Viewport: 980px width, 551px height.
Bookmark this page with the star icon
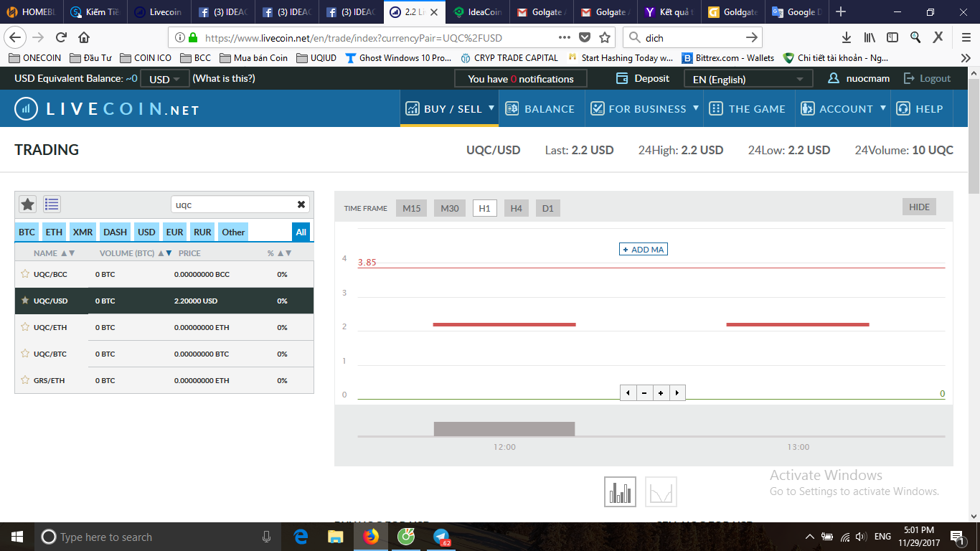[x=605, y=37]
